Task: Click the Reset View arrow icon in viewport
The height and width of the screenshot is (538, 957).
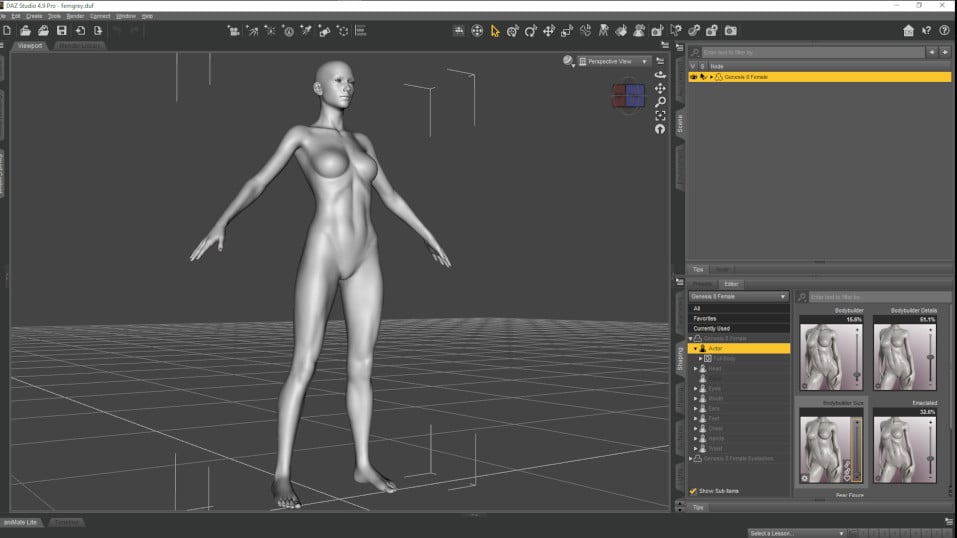Action: (x=660, y=129)
